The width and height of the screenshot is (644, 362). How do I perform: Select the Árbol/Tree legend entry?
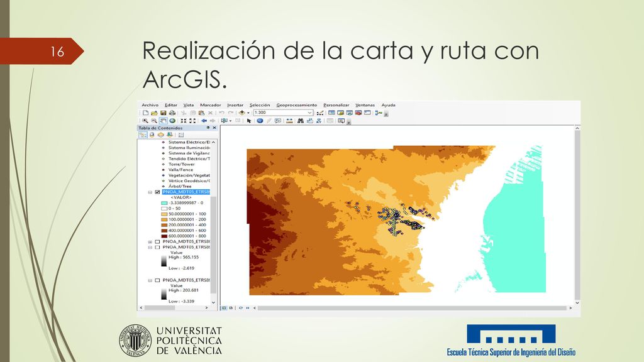tap(180, 186)
